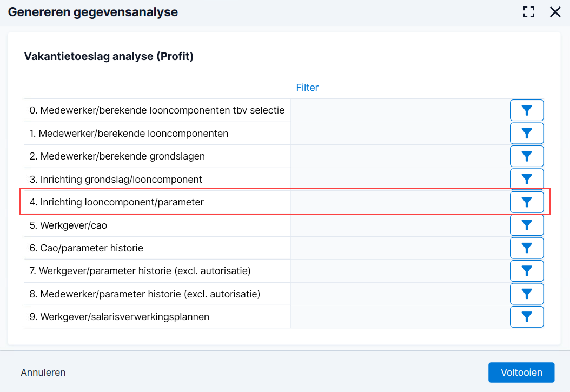
Task: Open filter for 1. Medewerker/berekende looncomponenten
Action: point(526,134)
